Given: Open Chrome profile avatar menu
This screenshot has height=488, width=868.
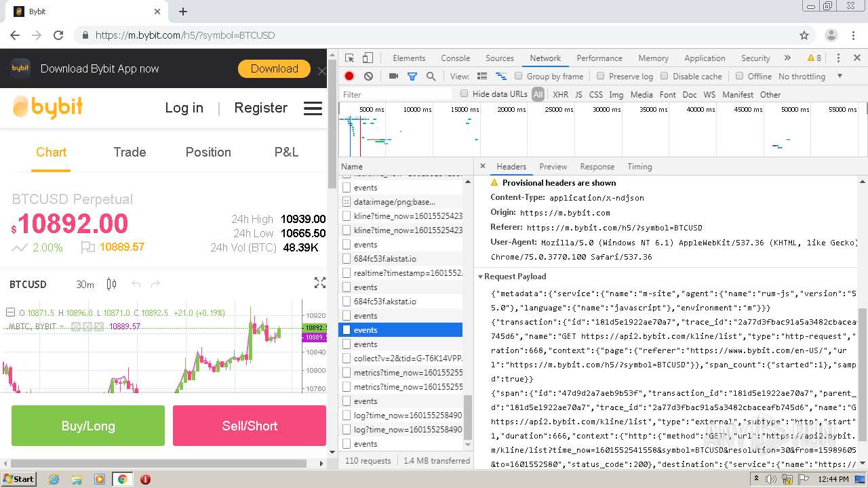Looking at the screenshot, I should coord(831,35).
